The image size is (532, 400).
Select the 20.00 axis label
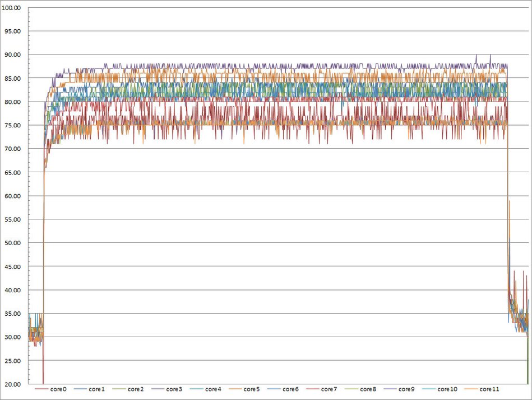[12, 384]
